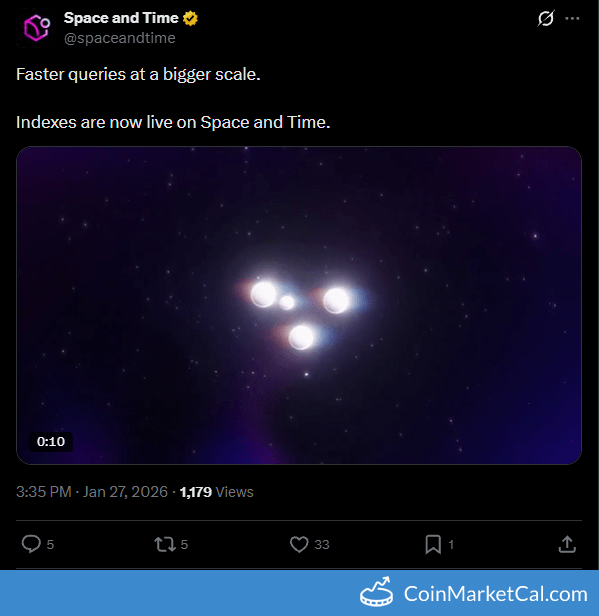Click the 0:10 video duration badge
599x616 pixels.
(x=51, y=442)
